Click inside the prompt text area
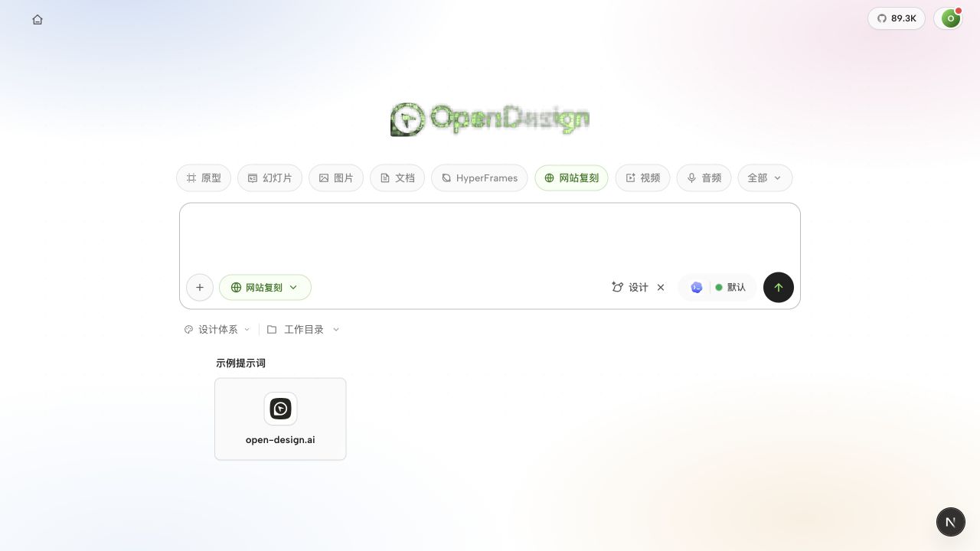The image size is (980, 551). tap(490, 236)
